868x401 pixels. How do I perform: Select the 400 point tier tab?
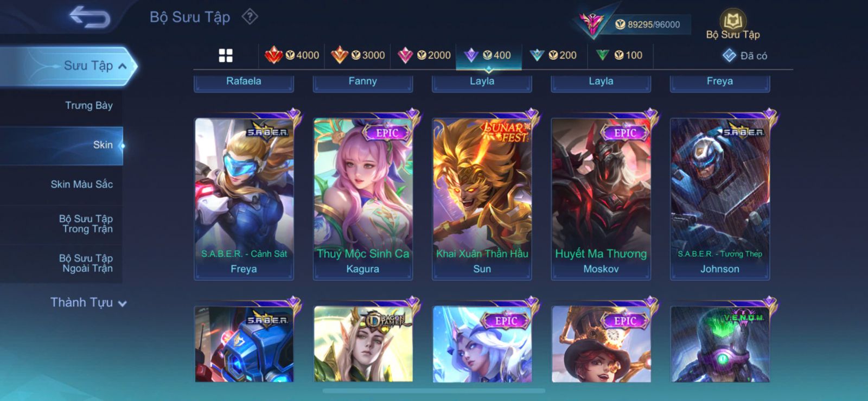point(488,55)
